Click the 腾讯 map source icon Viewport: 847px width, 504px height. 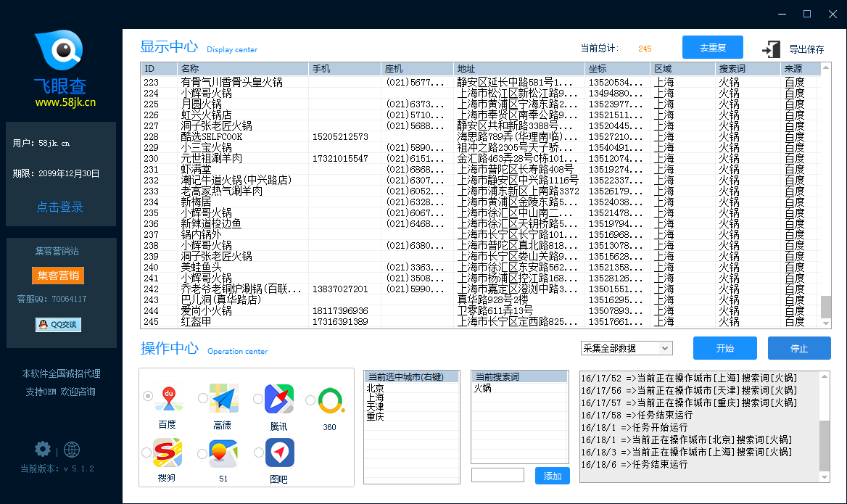coord(279,399)
